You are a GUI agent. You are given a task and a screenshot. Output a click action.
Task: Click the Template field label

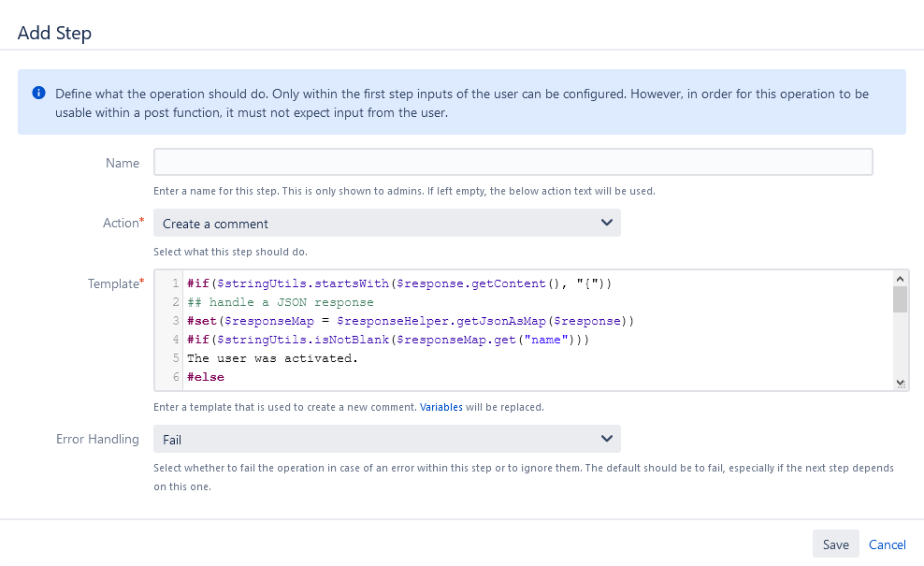coord(113,283)
